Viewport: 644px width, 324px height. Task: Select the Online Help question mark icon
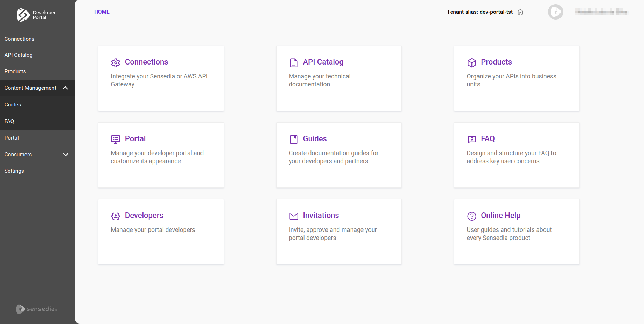472,216
